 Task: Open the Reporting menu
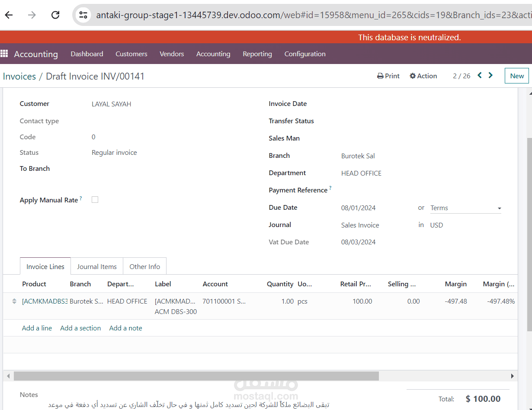coord(257,54)
